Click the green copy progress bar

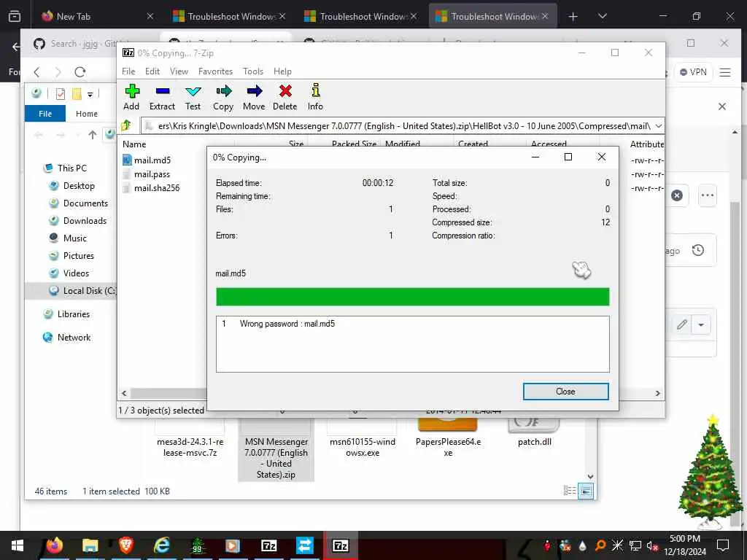coord(413,297)
